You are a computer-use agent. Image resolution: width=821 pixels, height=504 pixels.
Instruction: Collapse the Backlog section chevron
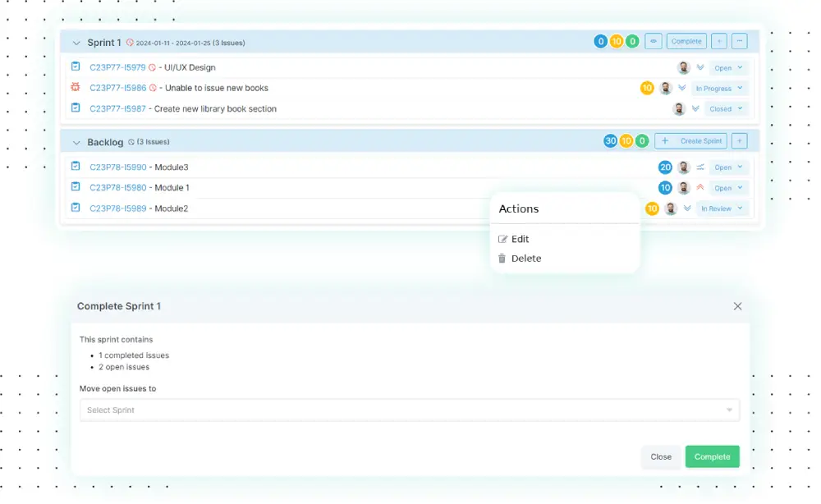point(76,143)
